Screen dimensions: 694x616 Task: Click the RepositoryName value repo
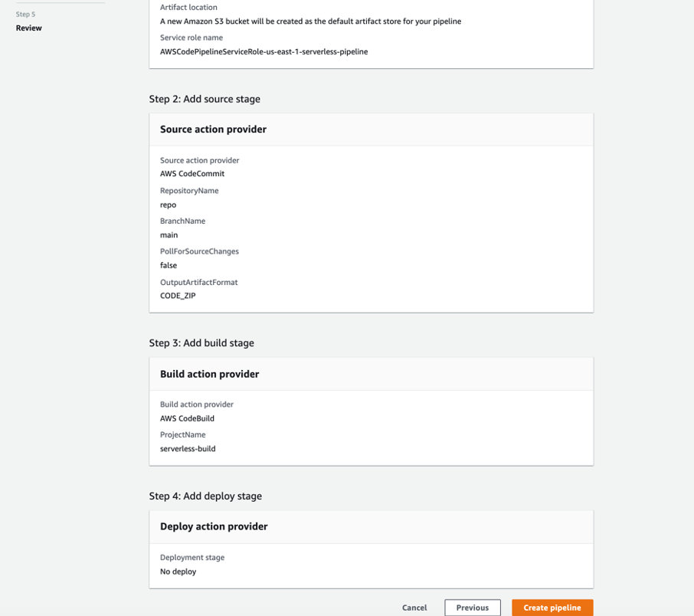point(168,205)
